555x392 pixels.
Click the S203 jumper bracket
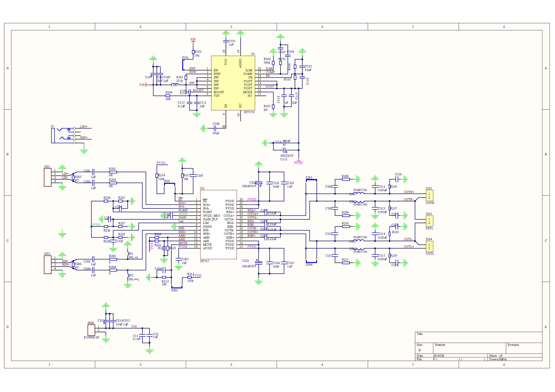pyautogui.click(x=311, y=180)
